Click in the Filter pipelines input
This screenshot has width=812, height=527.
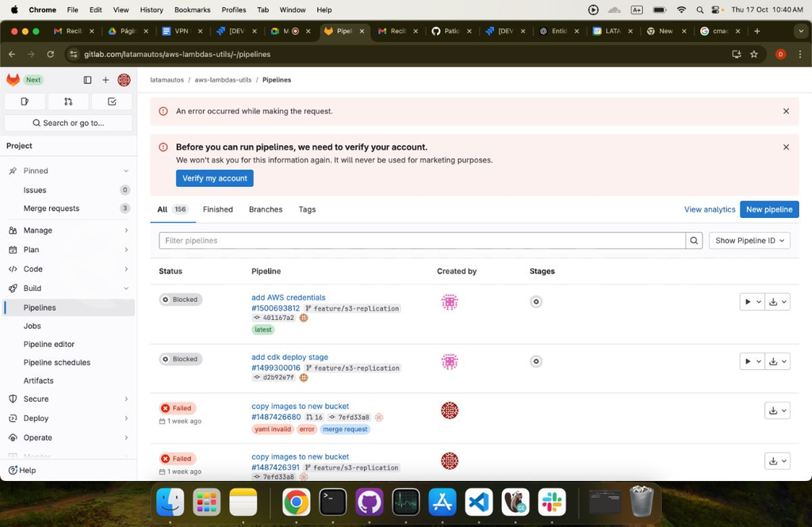click(422, 240)
